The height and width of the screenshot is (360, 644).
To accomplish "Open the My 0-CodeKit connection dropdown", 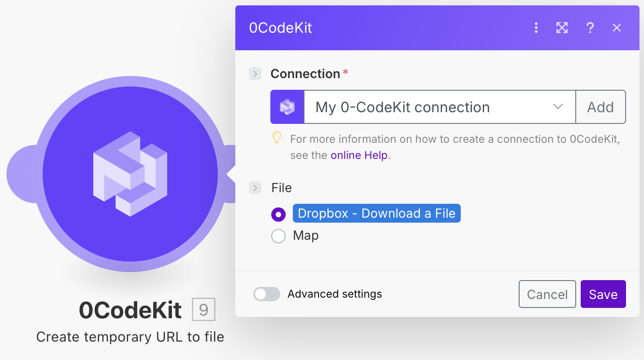I will (440, 107).
